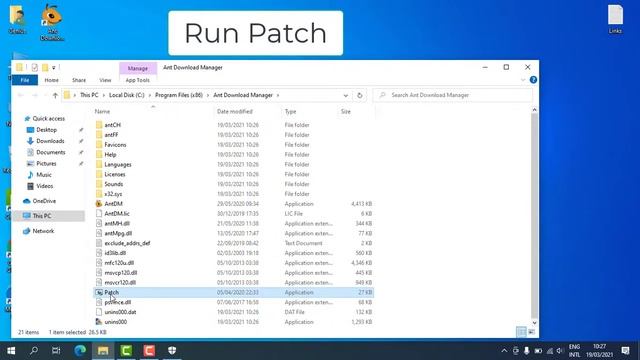Expand address bar history dropdown
The width and height of the screenshot is (640, 360).
point(346,95)
